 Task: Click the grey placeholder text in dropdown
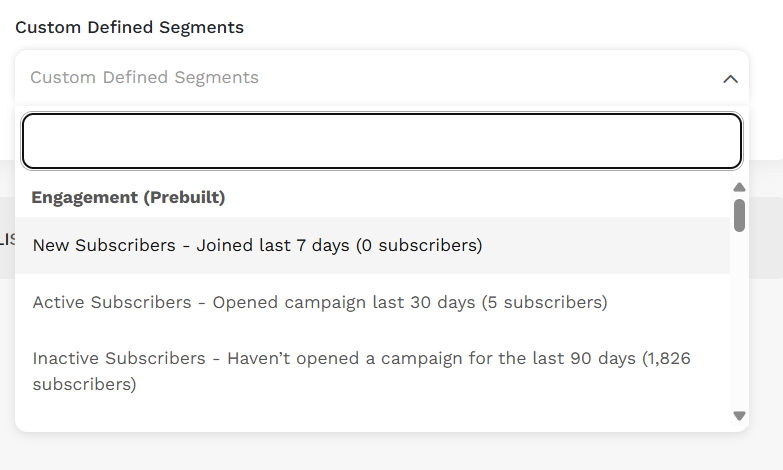tap(144, 78)
